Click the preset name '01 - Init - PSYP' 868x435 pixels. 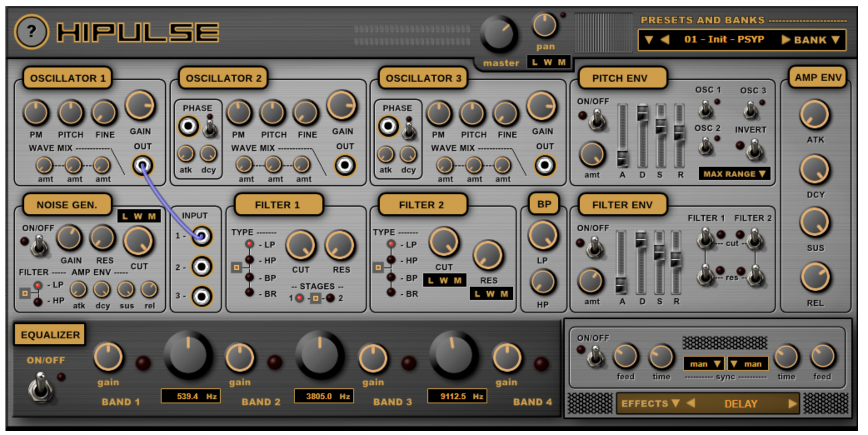(x=724, y=40)
